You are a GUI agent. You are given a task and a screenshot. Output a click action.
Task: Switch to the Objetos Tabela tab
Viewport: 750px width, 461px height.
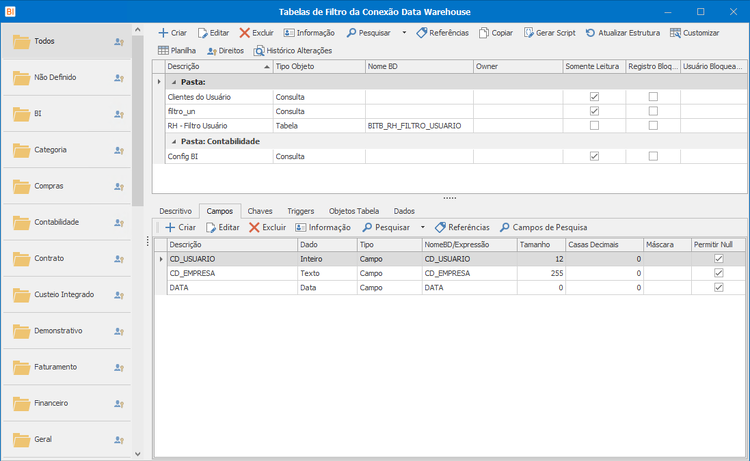click(x=354, y=211)
